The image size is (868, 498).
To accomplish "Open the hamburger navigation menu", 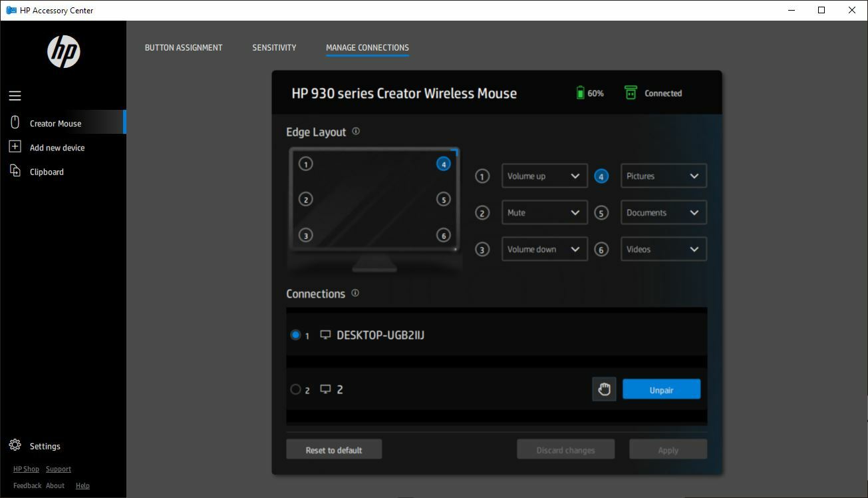I will [x=15, y=96].
